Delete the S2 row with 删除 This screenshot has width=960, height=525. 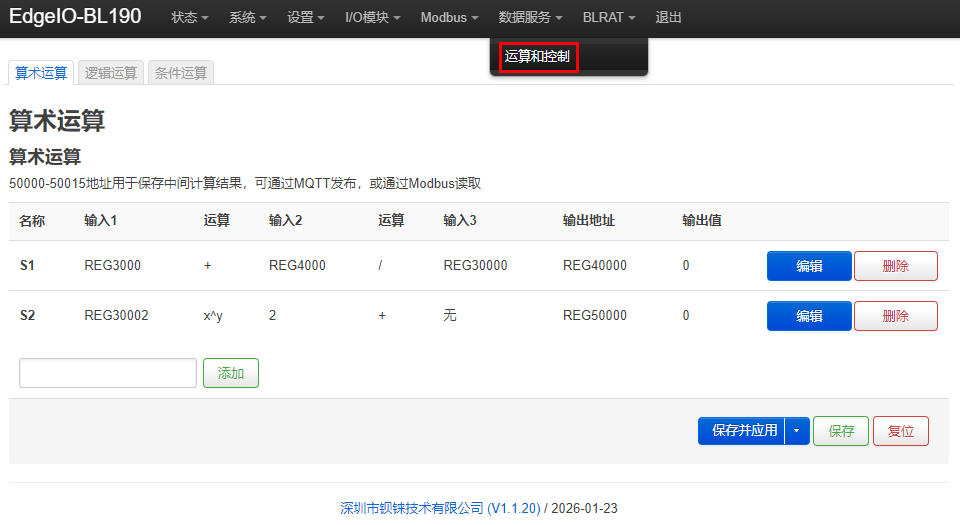click(x=896, y=316)
